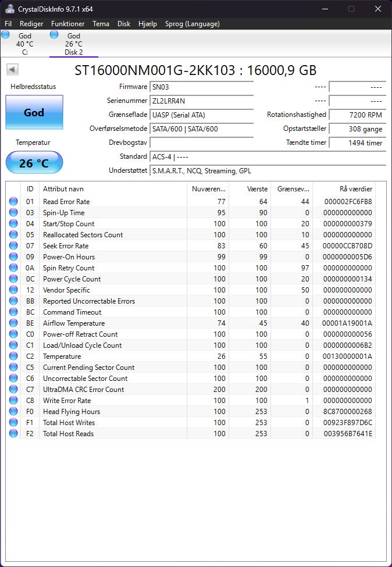Click the Firmware field showing SN03
Viewport: 392px width, 567px height.
coord(201,87)
